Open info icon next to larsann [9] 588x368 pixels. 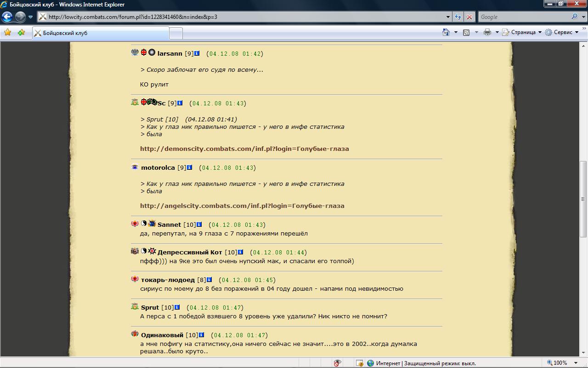pyautogui.click(x=197, y=53)
